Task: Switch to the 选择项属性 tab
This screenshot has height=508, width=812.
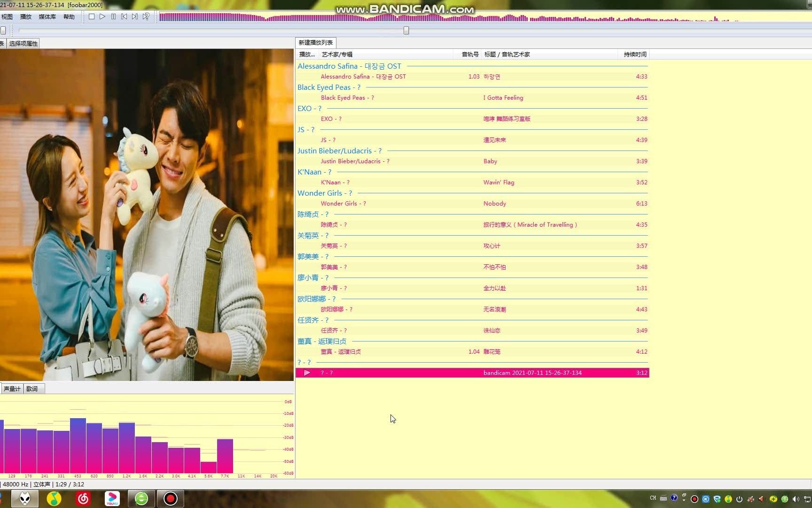Action: click(23, 44)
